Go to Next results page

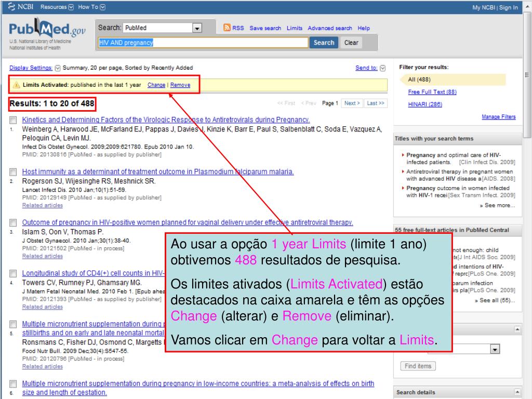coord(352,103)
